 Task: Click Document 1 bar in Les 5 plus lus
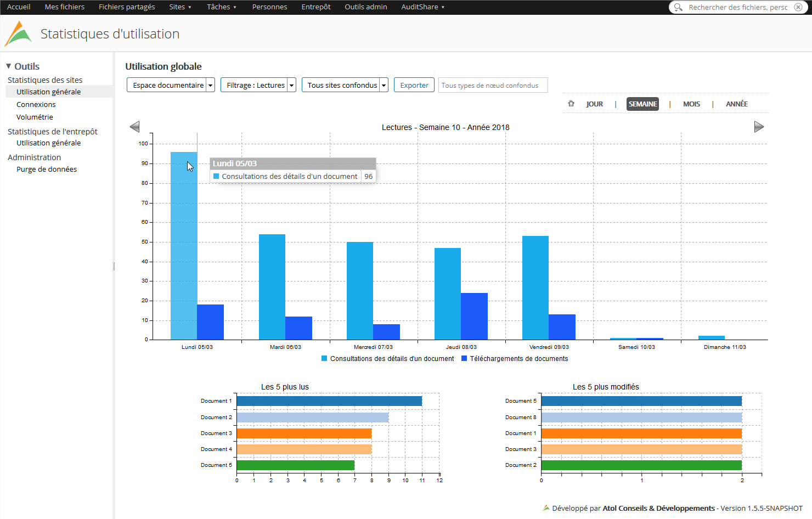pyautogui.click(x=329, y=401)
